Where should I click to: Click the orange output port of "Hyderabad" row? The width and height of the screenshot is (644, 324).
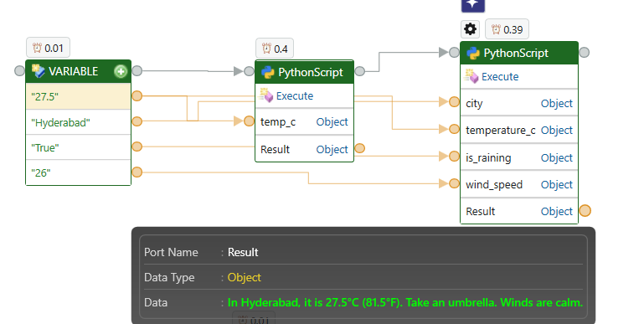coord(137,121)
